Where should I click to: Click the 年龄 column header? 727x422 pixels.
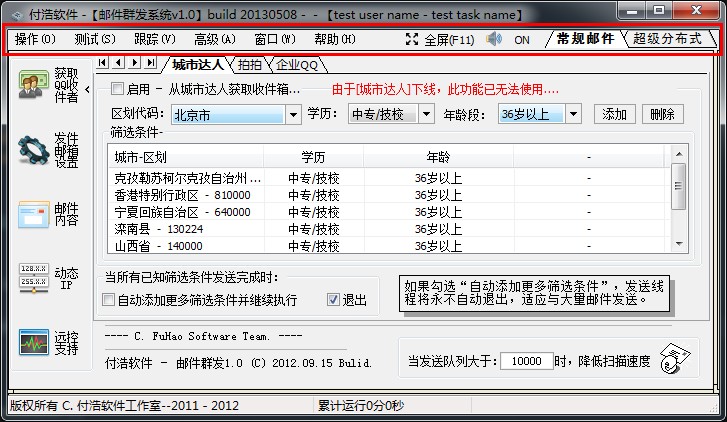point(438,157)
